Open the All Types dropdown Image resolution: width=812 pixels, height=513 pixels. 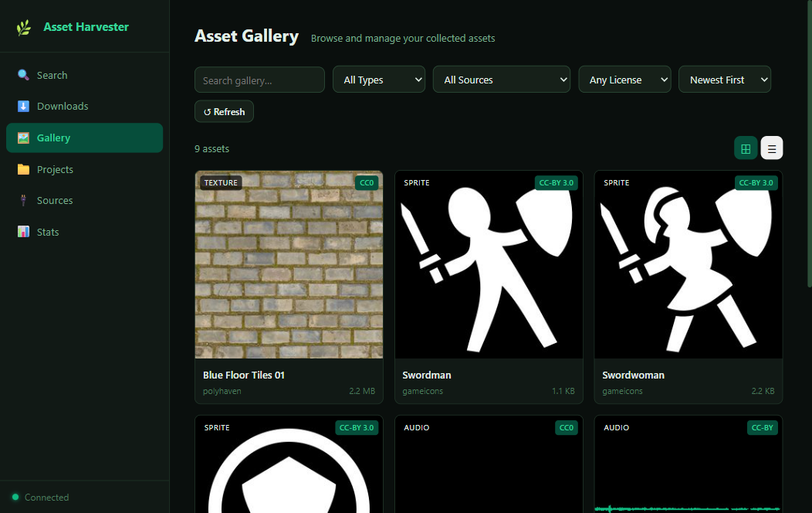point(378,80)
